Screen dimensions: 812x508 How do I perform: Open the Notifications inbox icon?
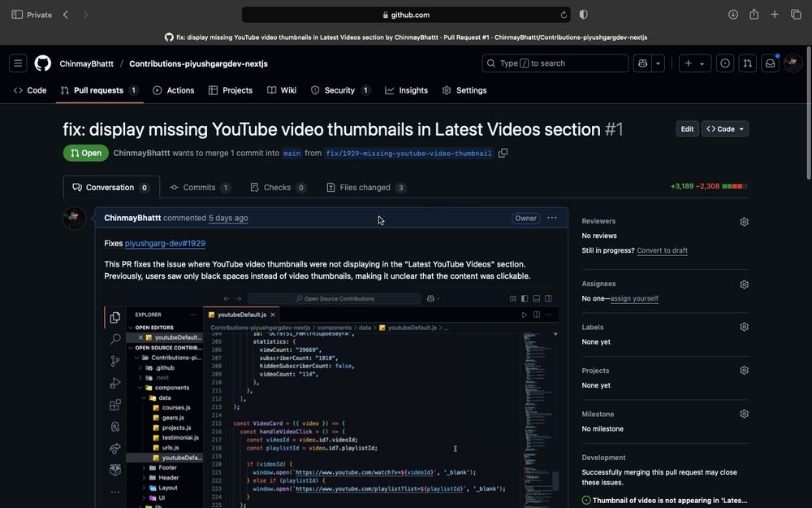pos(770,63)
